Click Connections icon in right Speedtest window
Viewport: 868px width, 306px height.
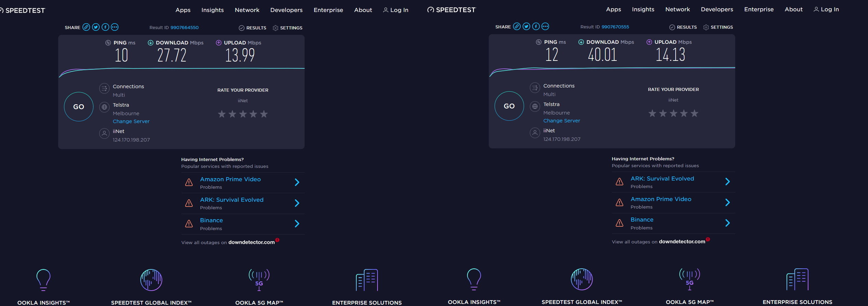tap(535, 88)
